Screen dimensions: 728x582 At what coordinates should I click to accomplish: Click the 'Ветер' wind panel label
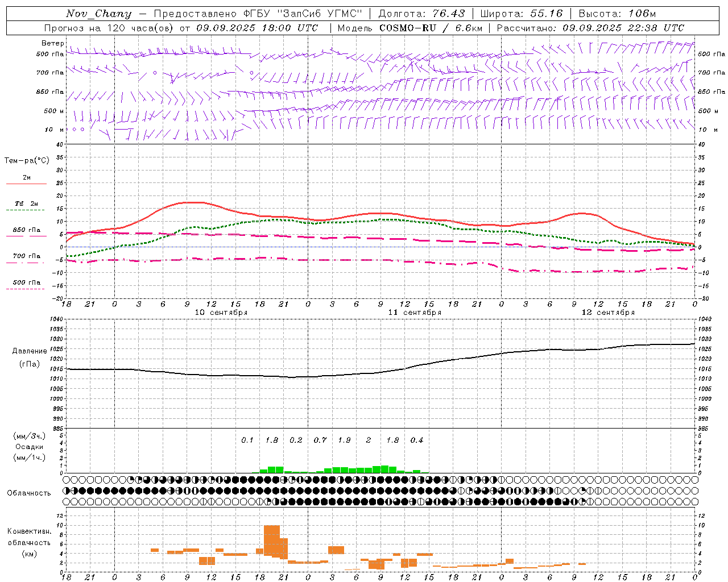(52, 43)
